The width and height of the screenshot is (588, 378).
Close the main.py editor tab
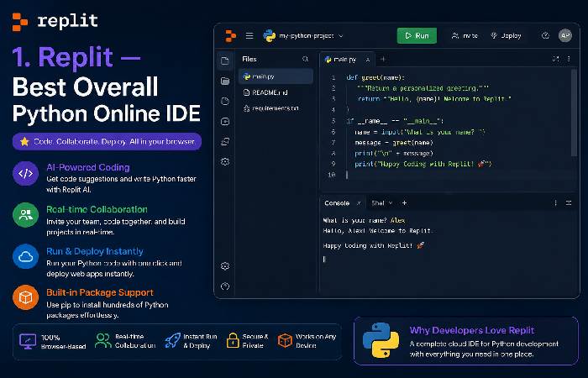coord(368,60)
